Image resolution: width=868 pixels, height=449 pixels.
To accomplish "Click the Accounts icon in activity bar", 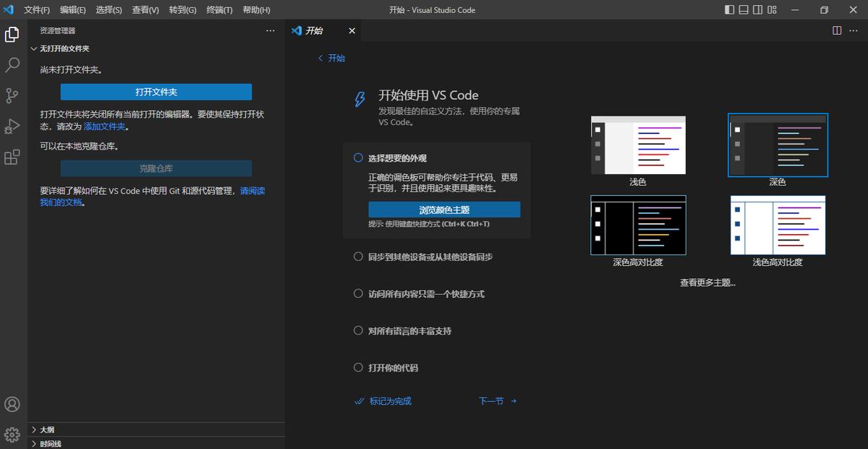I will pyautogui.click(x=12, y=404).
